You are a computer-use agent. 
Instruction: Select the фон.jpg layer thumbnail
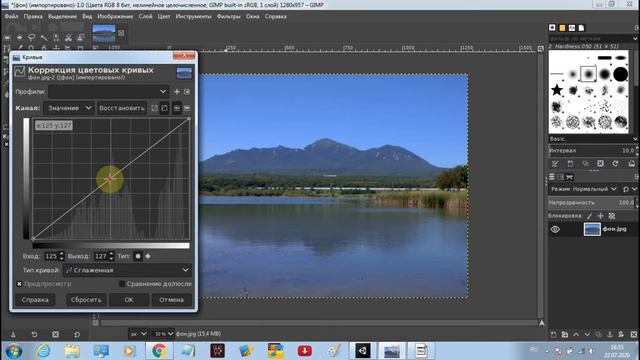[x=592, y=229]
